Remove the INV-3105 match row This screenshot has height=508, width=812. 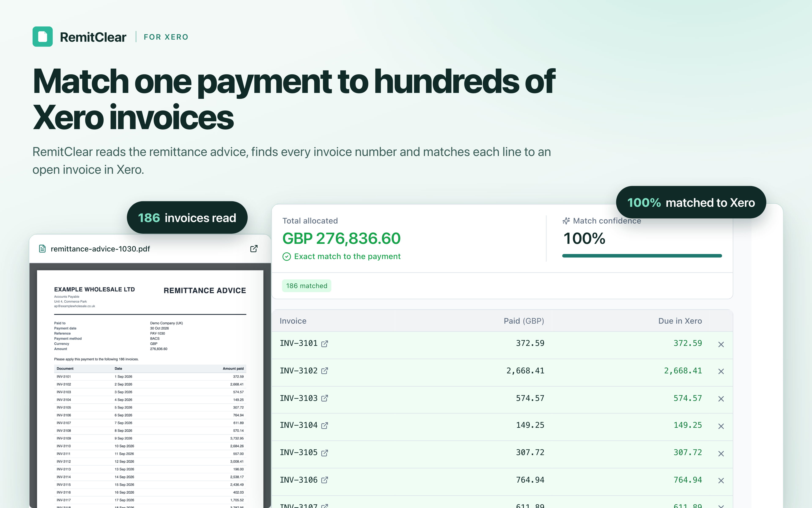point(721,454)
